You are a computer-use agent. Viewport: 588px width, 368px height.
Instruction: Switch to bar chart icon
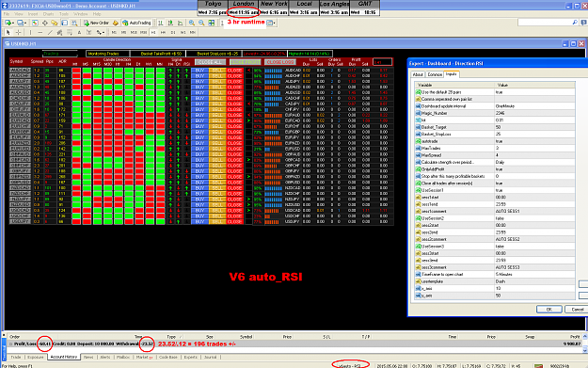click(x=161, y=23)
